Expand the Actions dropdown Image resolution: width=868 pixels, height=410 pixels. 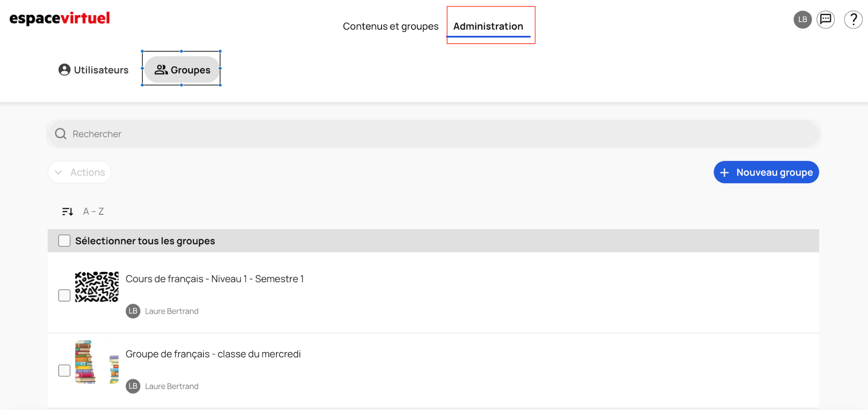[x=80, y=172]
